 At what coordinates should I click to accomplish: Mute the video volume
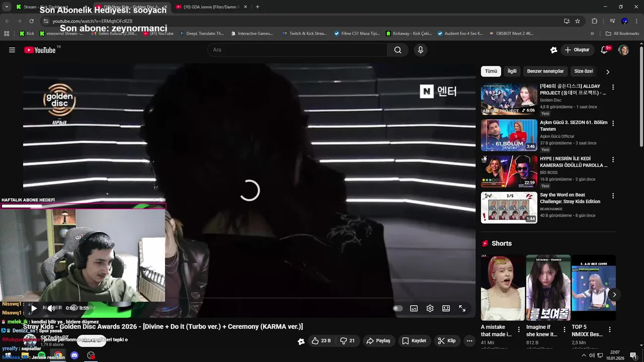(x=51, y=308)
